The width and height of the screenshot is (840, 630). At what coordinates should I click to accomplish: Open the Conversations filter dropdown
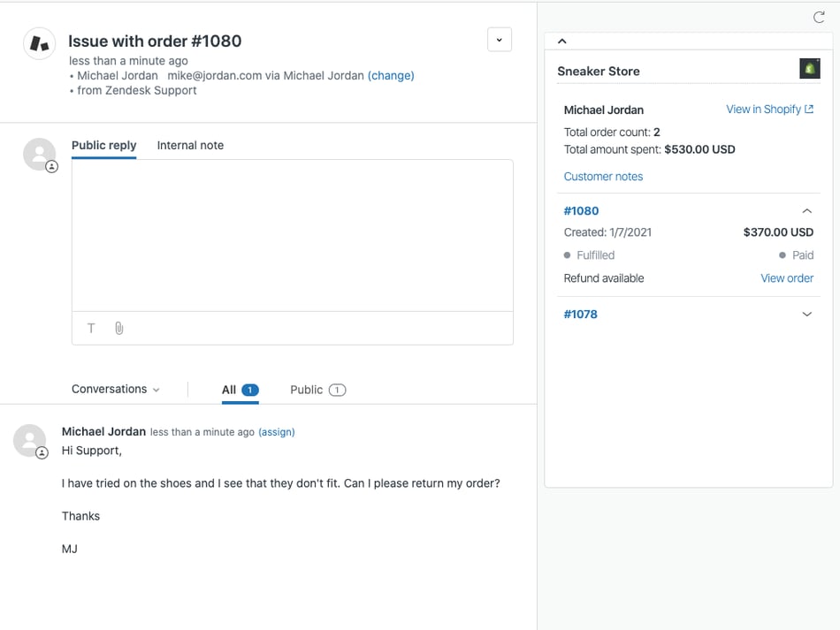pos(116,389)
